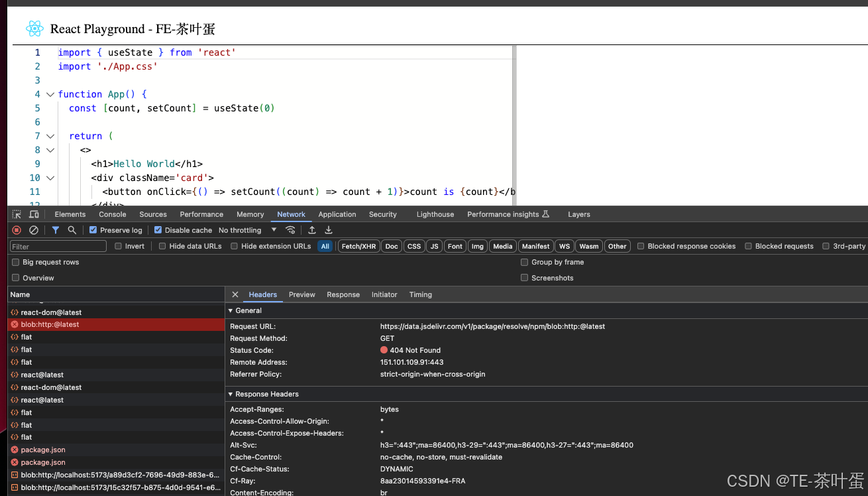Viewport: 868px width, 496px height.
Task: Click the status dot beside 404 Not Found
Action: [x=384, y=350]
